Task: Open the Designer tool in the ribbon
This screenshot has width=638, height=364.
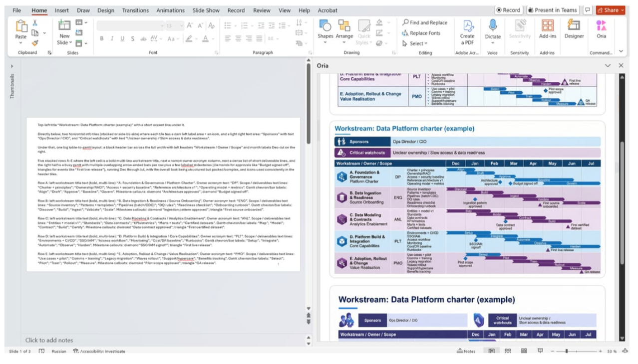Action: (574, 29)
